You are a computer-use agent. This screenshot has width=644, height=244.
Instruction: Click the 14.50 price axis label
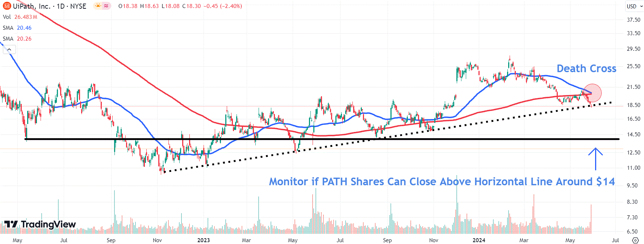point(633,135)
